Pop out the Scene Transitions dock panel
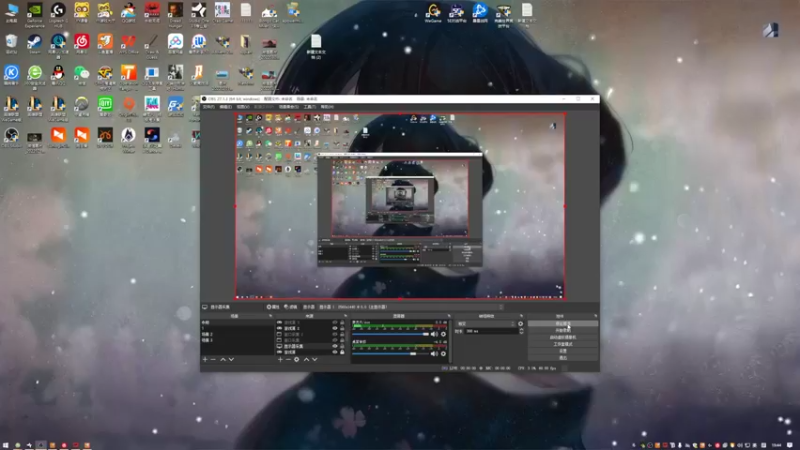Image resolution: width=800 pixels, height=450 pixels. click(521, 316)
